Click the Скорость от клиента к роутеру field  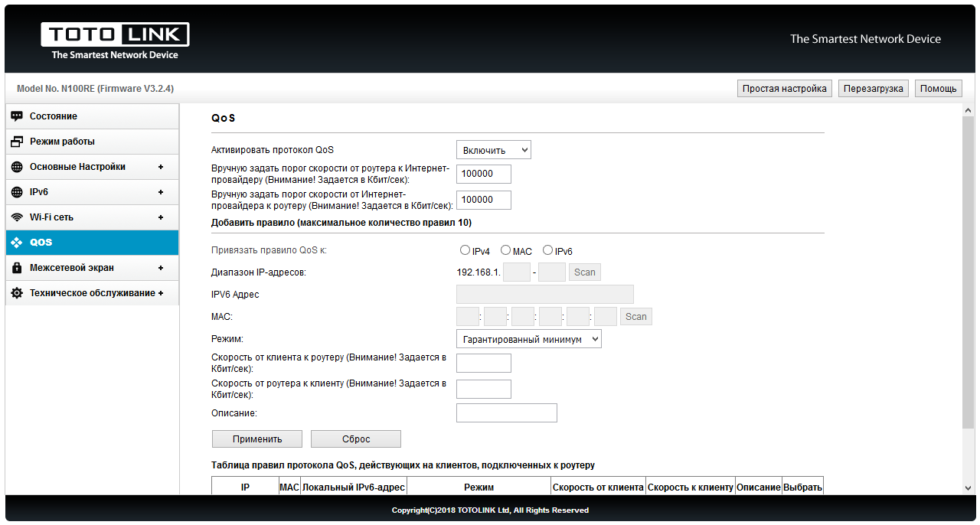484,363
